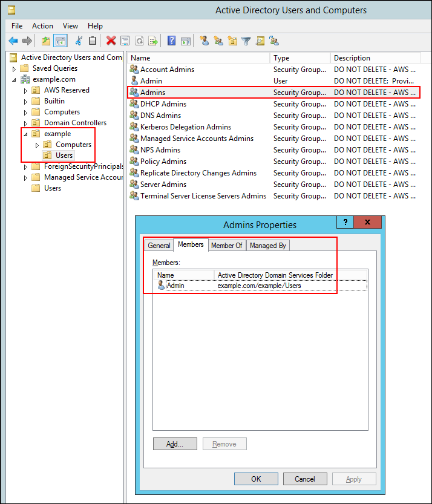
Task: Select the Members tab
Action: click(191, 244)
